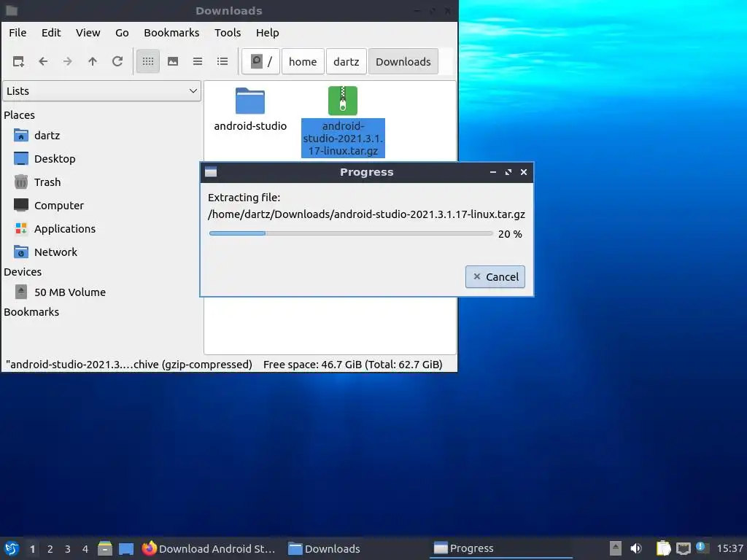Click the selected file status bar text
Viewport: 747px width, 560px height.
(x=128, y=365)
